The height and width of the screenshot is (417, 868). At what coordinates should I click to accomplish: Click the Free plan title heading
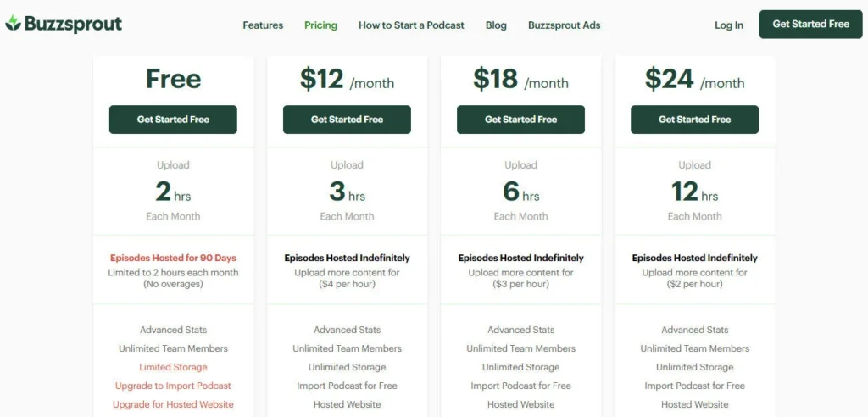(173, 80)
